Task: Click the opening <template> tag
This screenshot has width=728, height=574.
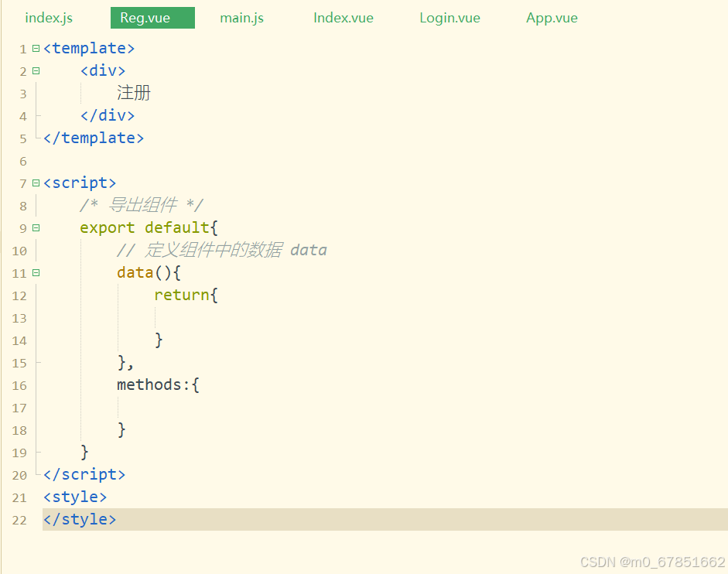Action: click(89, 48)
